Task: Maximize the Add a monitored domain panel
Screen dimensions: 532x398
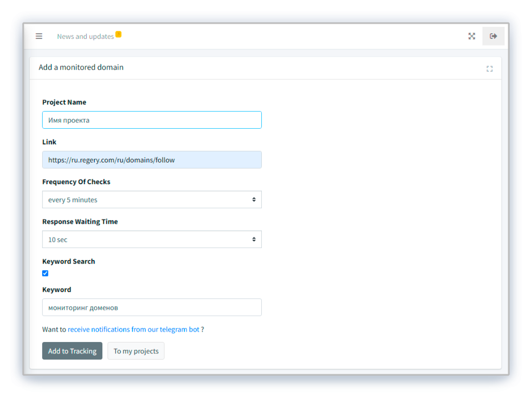Action: (489, 69)
